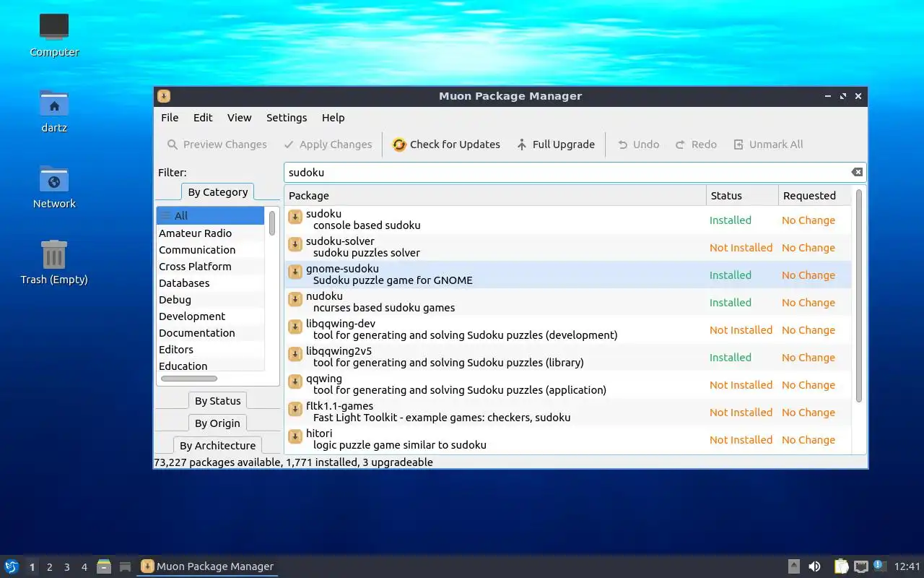
Task: Click the package icon beside sudoku-solver
Action: coord(295,244)
